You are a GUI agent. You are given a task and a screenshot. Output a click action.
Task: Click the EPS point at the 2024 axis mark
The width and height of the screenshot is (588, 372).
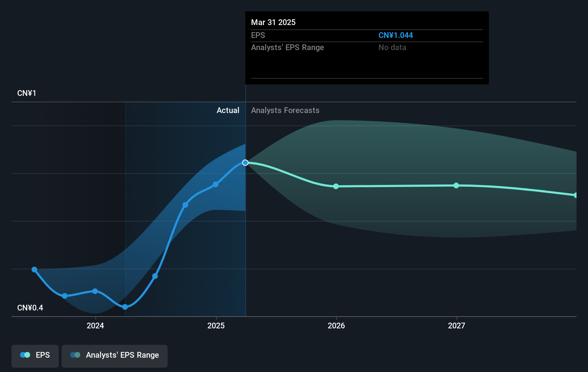click(95, 291)
